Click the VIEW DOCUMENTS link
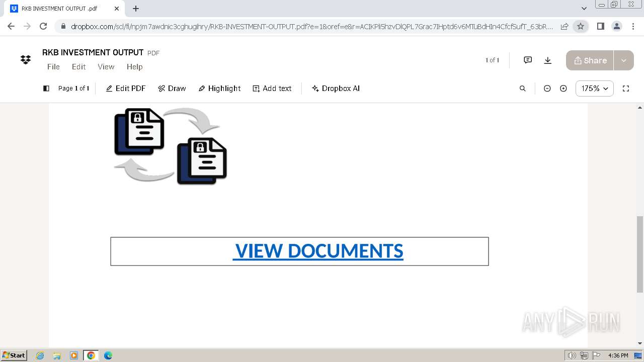Image resolution: width=644 pixels, height=362 pixels. [318, 251]
